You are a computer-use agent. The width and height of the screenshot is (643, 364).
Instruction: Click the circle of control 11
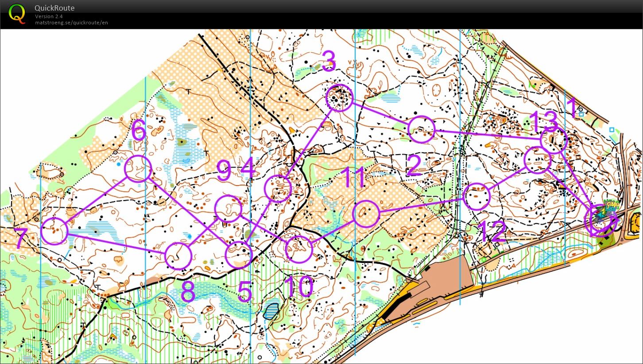366,214
